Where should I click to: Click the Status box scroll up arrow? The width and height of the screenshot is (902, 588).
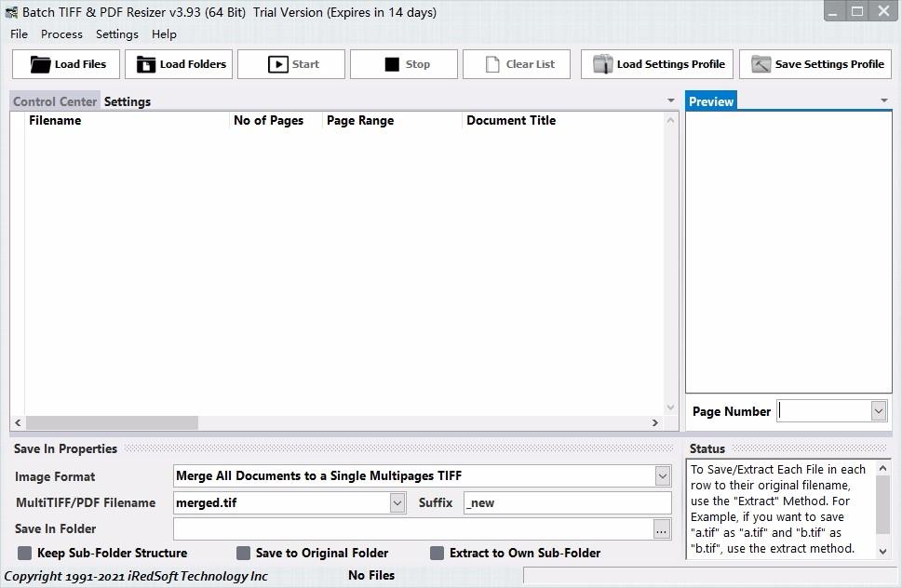tap(883, 468)
